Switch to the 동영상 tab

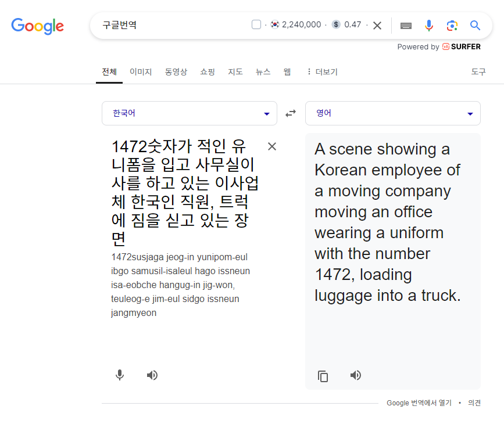[176, 71]
